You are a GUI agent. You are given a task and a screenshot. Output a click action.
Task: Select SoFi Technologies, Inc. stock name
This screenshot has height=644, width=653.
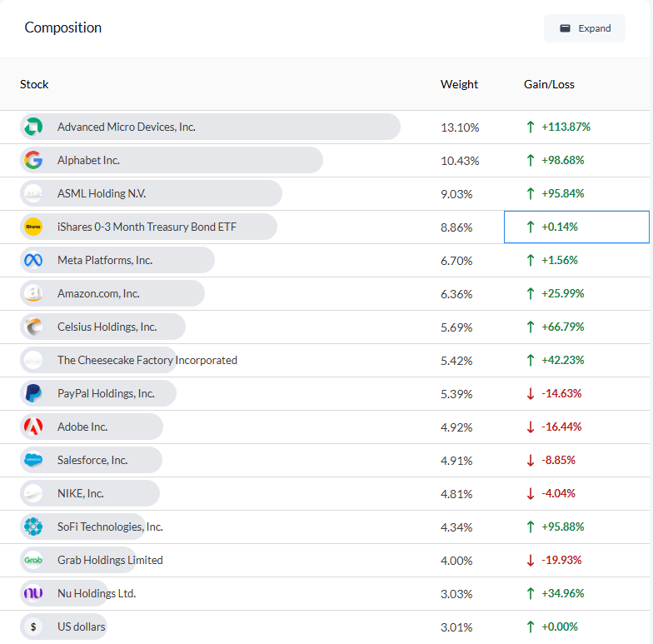tap(110, 527)
